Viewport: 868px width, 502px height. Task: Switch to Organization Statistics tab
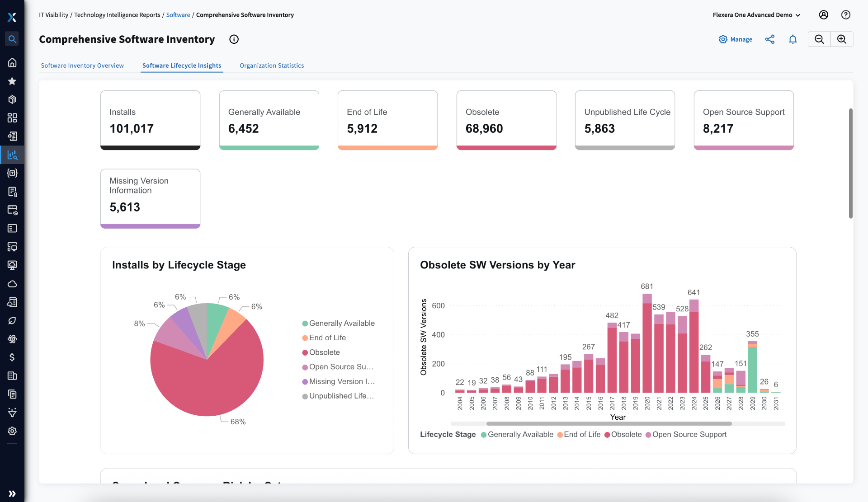point(272,66)
